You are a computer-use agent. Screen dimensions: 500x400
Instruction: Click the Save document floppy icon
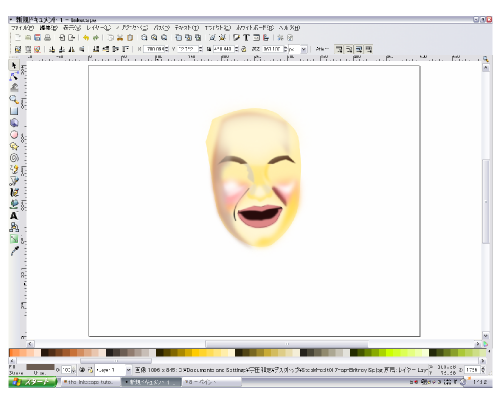[37, 38]
